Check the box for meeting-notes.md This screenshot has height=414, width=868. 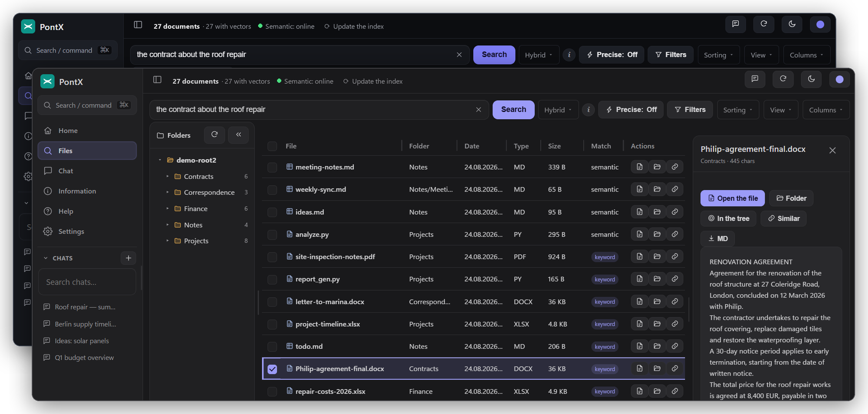pos(272,168)
